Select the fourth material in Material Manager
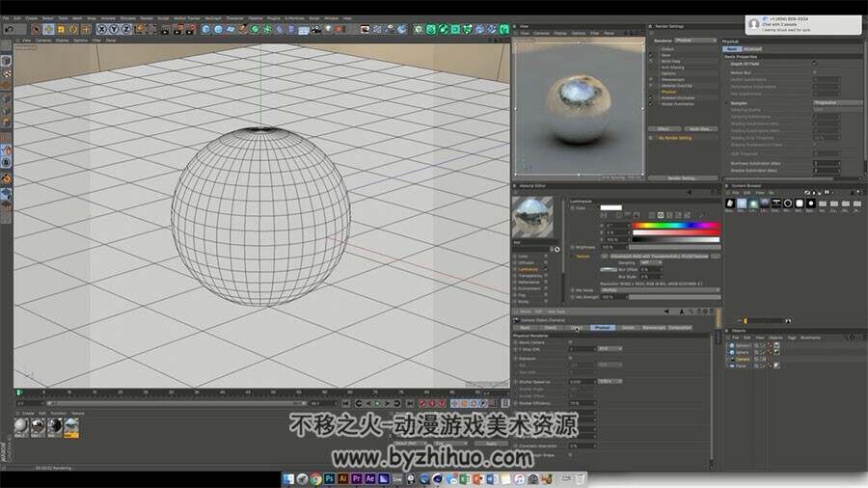This screenshot has width=868, height=488. tap(70, 426)
